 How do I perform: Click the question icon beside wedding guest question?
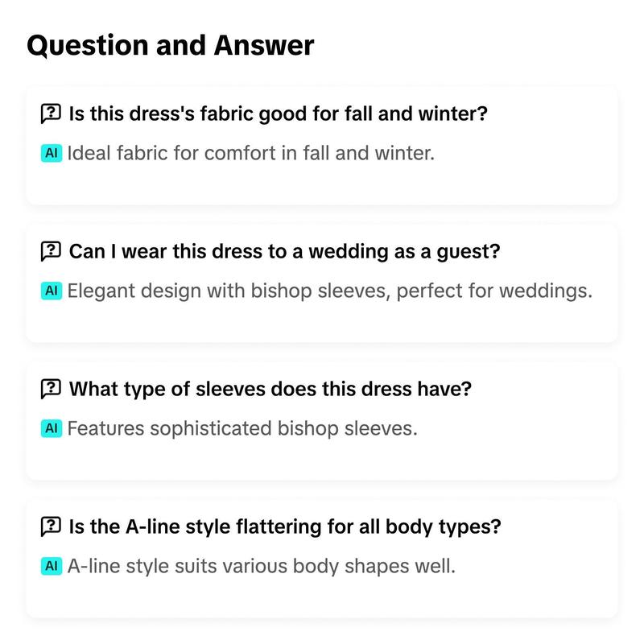pyautogui.click(x=51, y=251)
